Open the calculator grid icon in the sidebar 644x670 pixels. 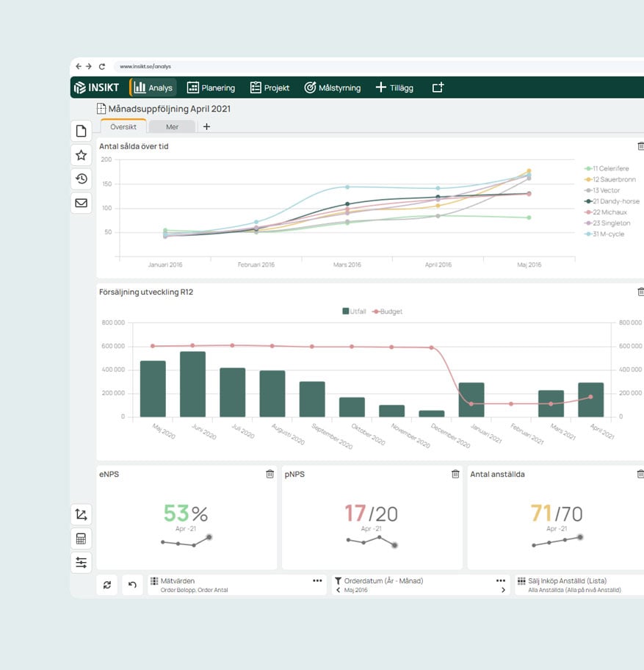click(x=81, y=538)
